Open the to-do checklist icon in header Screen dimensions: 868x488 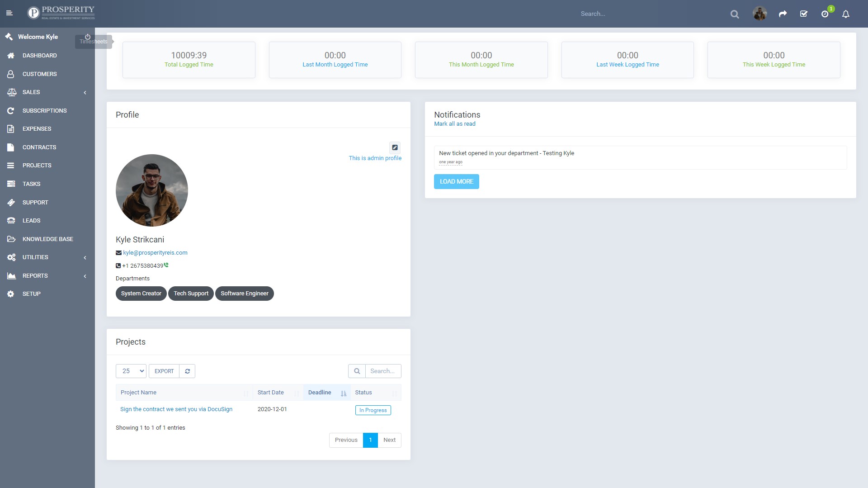coord(804,14)
